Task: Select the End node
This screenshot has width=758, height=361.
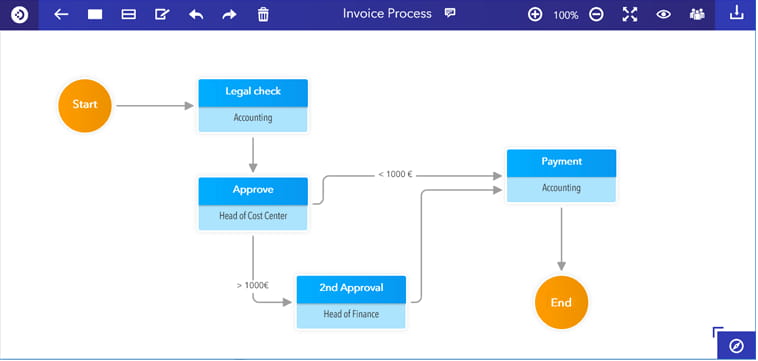Action: (561, 302)
